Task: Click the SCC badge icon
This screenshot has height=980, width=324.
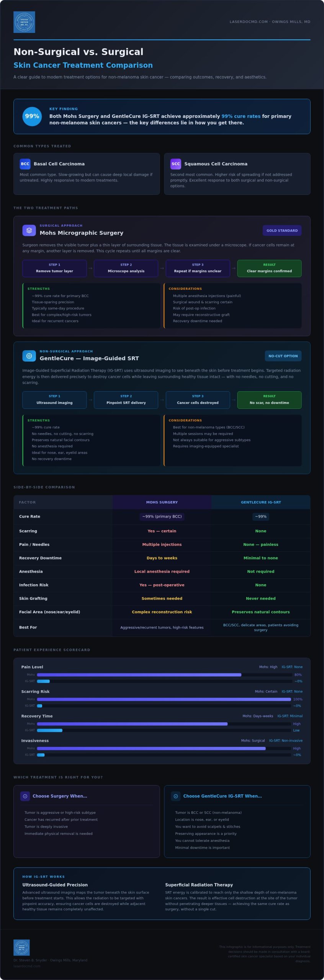Action: 176,164
